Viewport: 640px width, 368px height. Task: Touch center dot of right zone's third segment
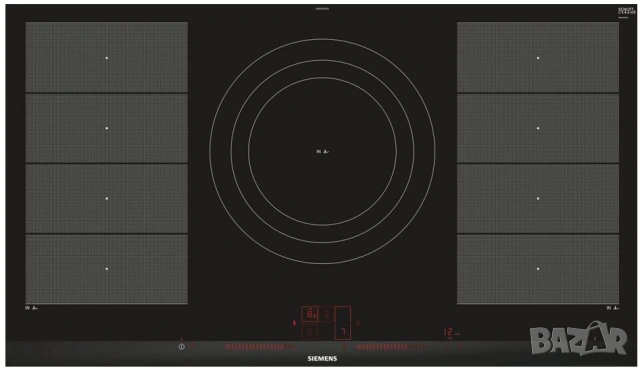[x=538, y=198]
